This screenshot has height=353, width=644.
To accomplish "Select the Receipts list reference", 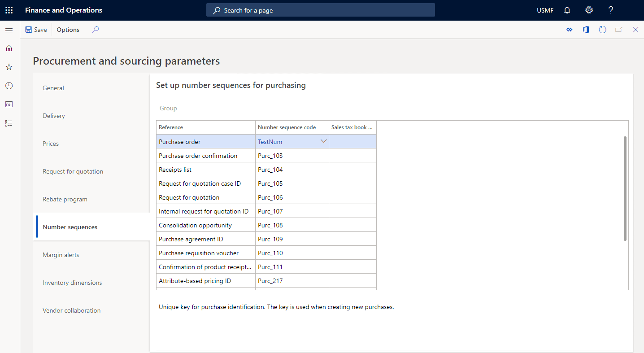I will 206,170.
